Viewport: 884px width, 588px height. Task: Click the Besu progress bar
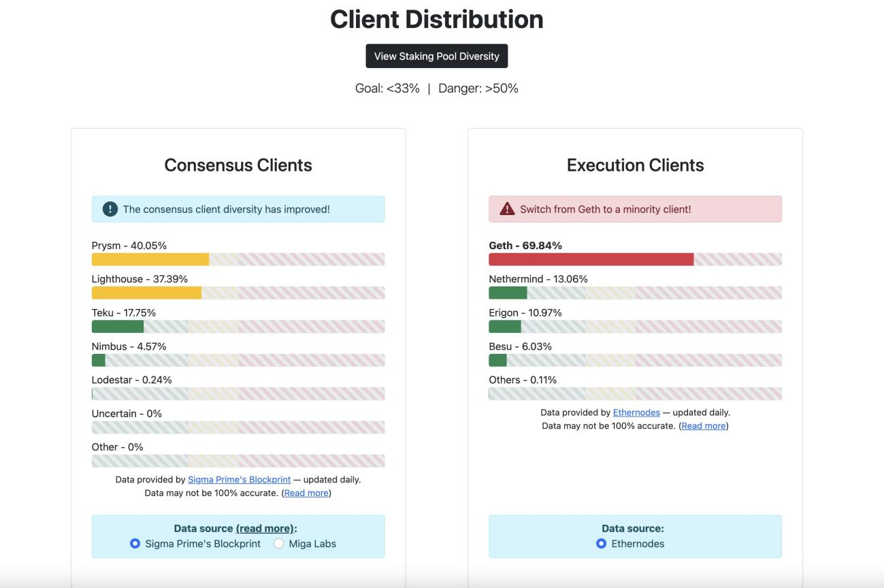click(x=497, y=360)
